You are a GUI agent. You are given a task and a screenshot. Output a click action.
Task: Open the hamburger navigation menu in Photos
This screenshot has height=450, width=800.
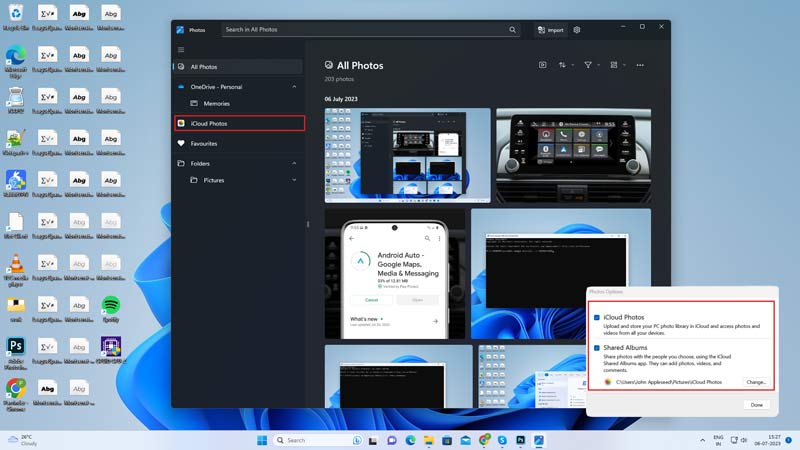[x=181, y=49]
